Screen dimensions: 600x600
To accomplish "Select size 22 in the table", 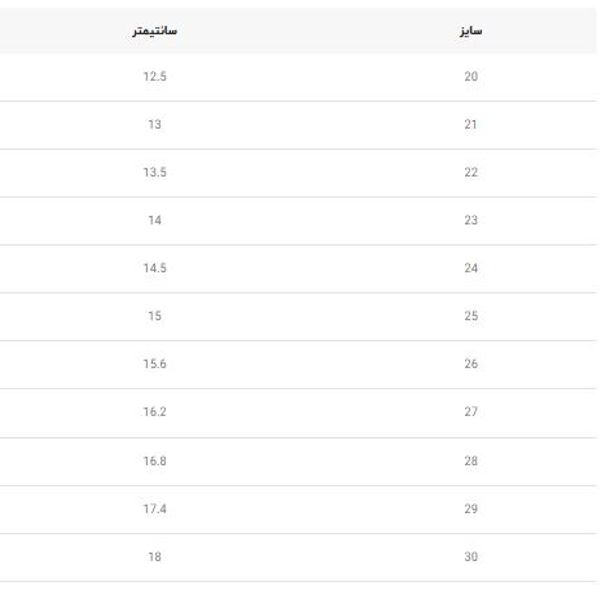I will [x=471, y=173].
